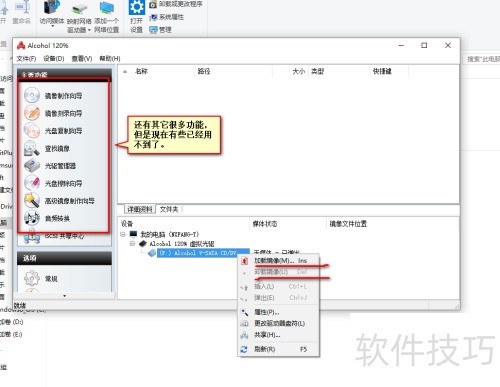Expand sidebar panel with bottom arrow
This screenshot has height=387, width=500.
click(64, 296)
